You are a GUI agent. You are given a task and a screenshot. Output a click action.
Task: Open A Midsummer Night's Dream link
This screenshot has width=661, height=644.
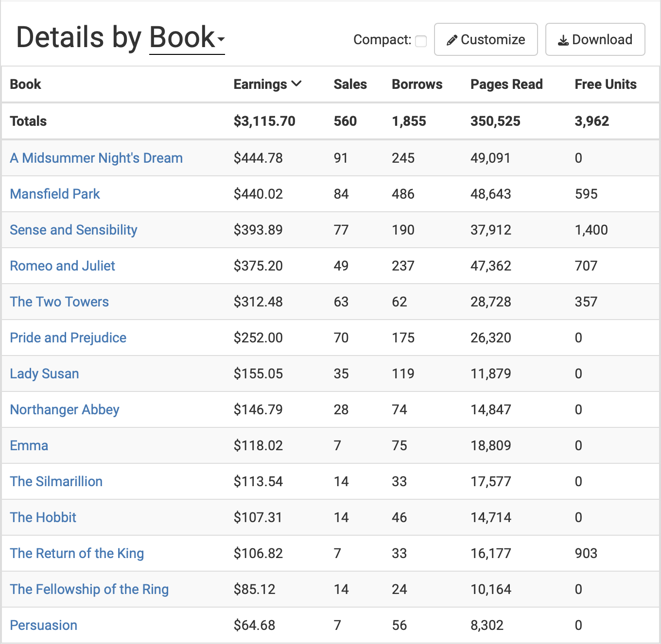click(96, 158)
